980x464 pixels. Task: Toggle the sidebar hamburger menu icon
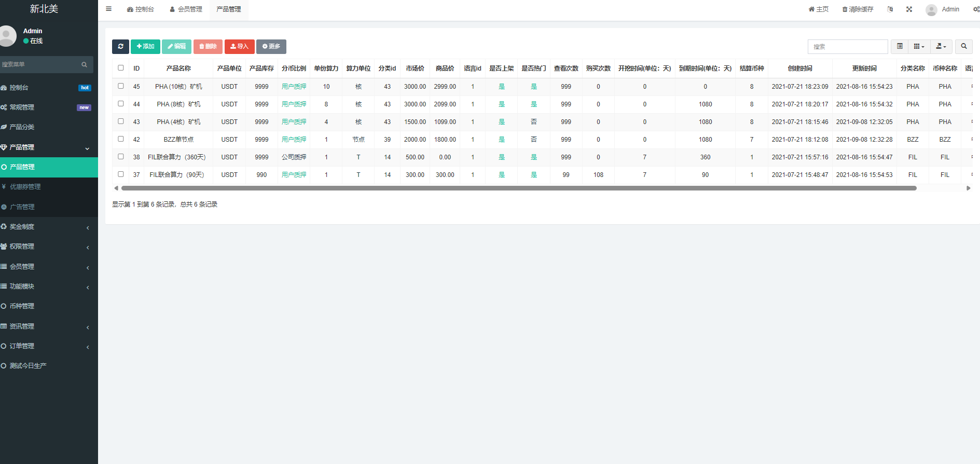click(x=108, y=9)
